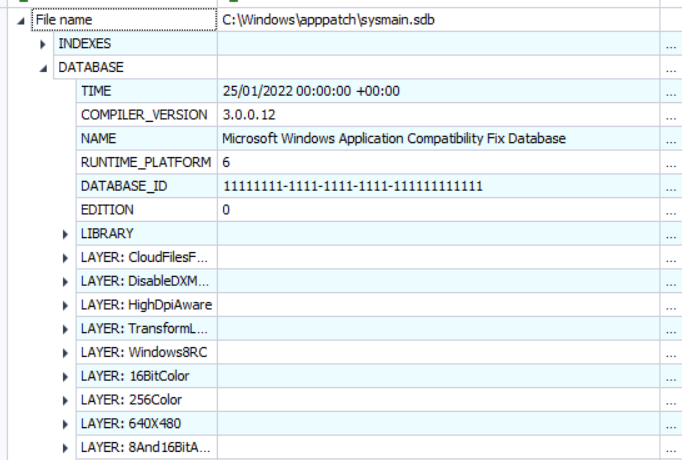
Task: Expand the INDEXES node
Action: (x=43, y=44)
